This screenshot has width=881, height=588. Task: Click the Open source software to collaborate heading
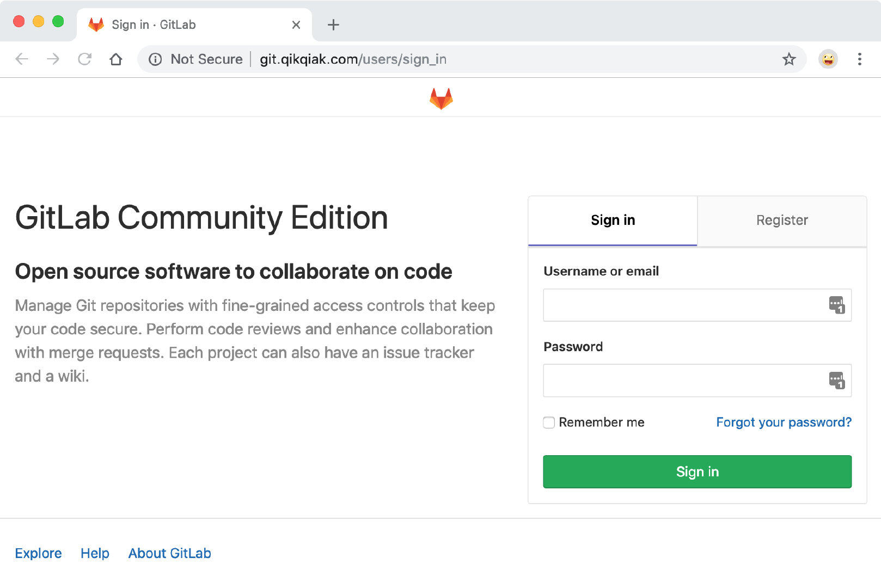(x=234, y=272)
